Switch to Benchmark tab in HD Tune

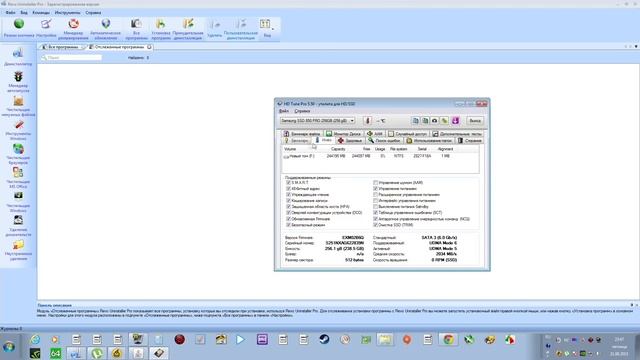pos(297,141)
